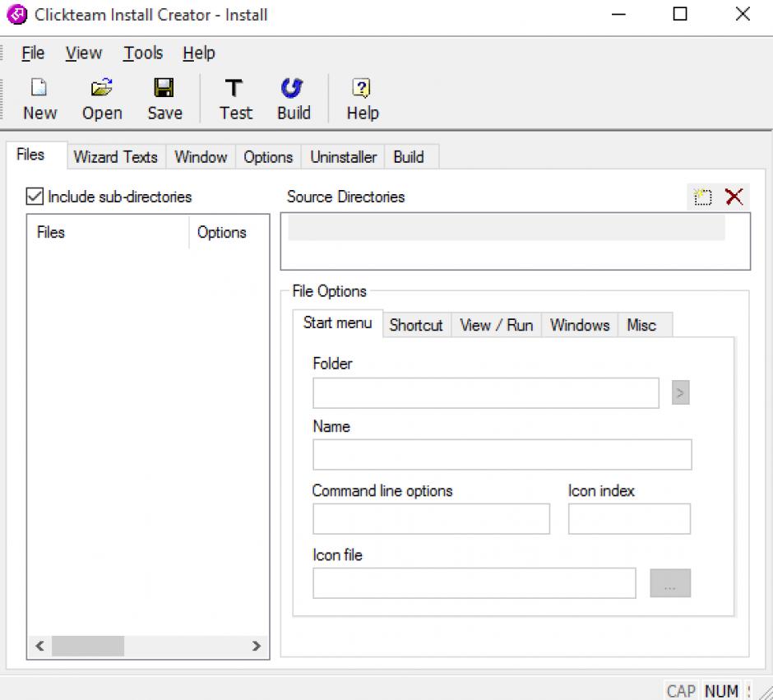Screen dimensions: 773x700
Task: Switch to the Options tab
Action: 268,157
